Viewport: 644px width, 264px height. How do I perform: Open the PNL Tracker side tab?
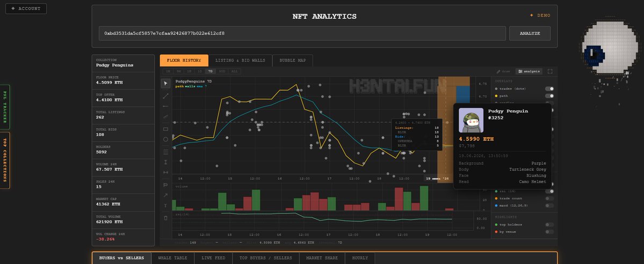(5, 107)
